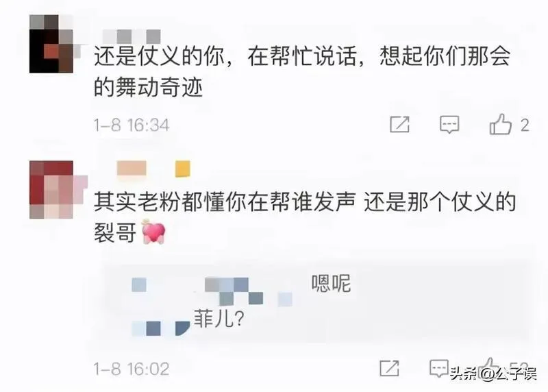The image size is (548, 392).
Task: Click the 1-8 16:02 timestamp
Action: pos(131,369)
